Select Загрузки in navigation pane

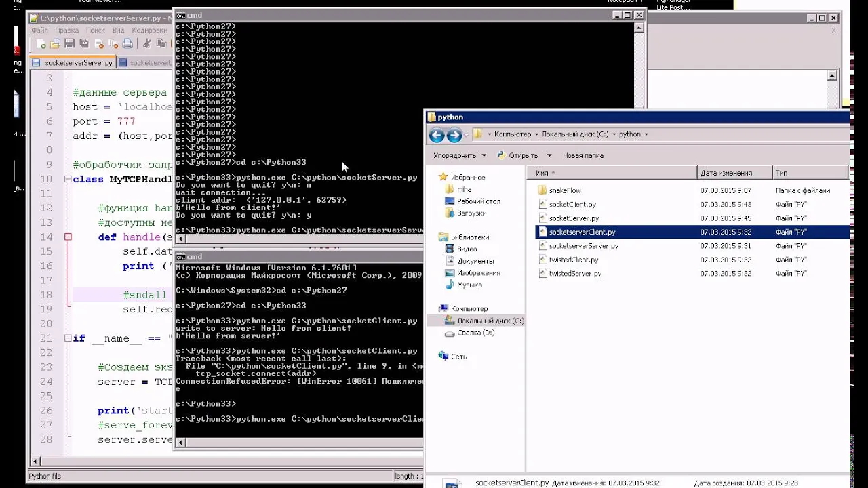[471, 213]
